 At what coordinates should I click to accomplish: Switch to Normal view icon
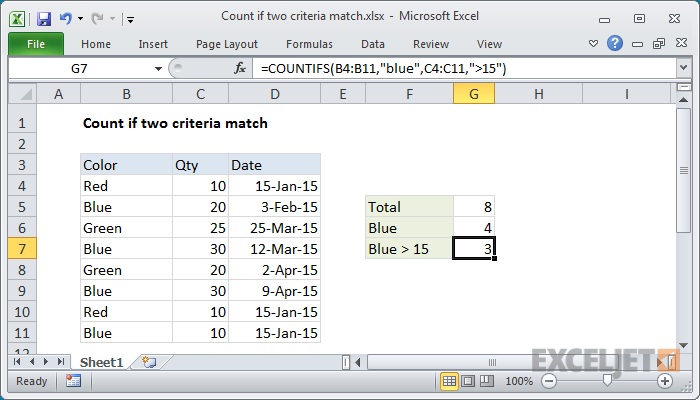[449, 381]
